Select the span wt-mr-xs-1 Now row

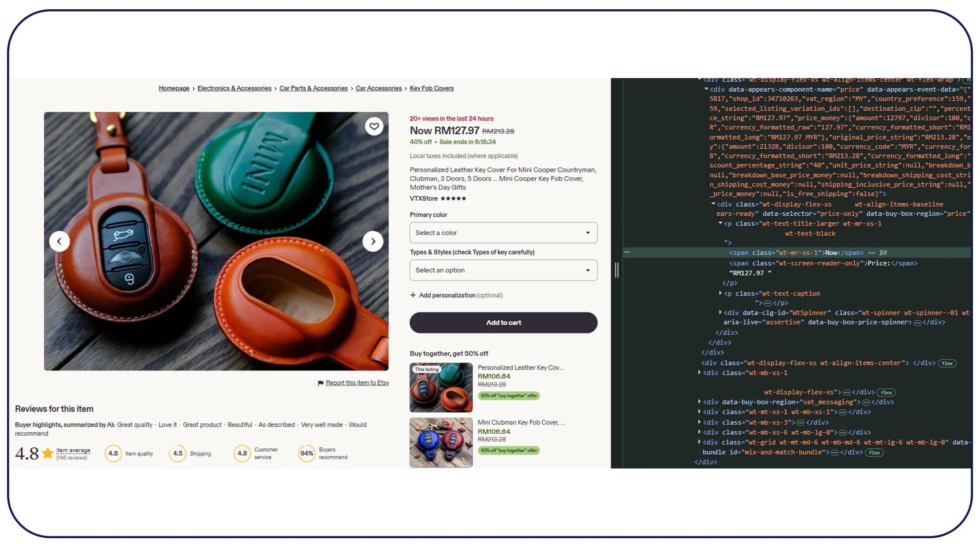click(x=796, y=253)
